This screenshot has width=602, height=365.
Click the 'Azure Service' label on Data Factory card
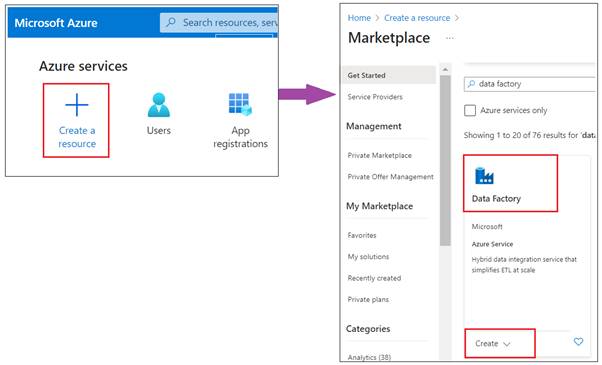click(x=492, y=244)
